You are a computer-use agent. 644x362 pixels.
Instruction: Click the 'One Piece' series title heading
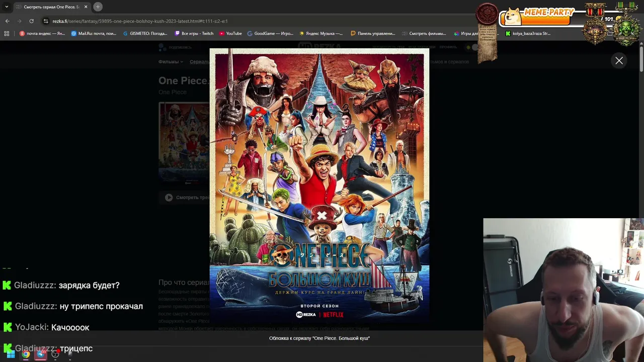coord(183,80)
